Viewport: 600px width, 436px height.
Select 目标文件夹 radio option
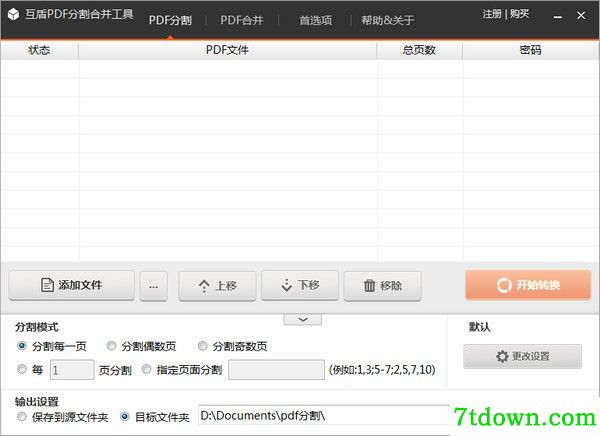125,416
